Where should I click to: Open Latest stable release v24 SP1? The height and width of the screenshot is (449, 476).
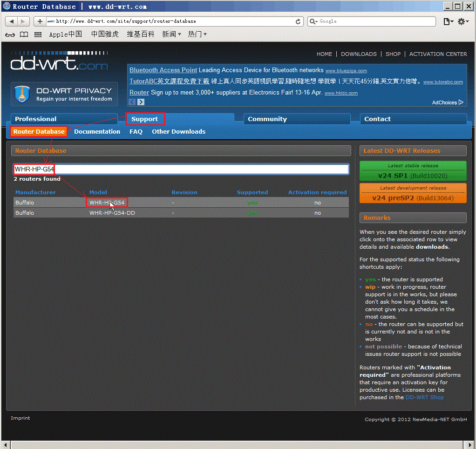pyautogui.click(x=413, y=171)
